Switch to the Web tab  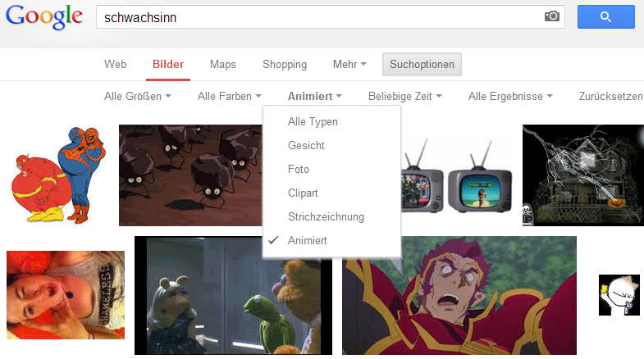[116, 65]
